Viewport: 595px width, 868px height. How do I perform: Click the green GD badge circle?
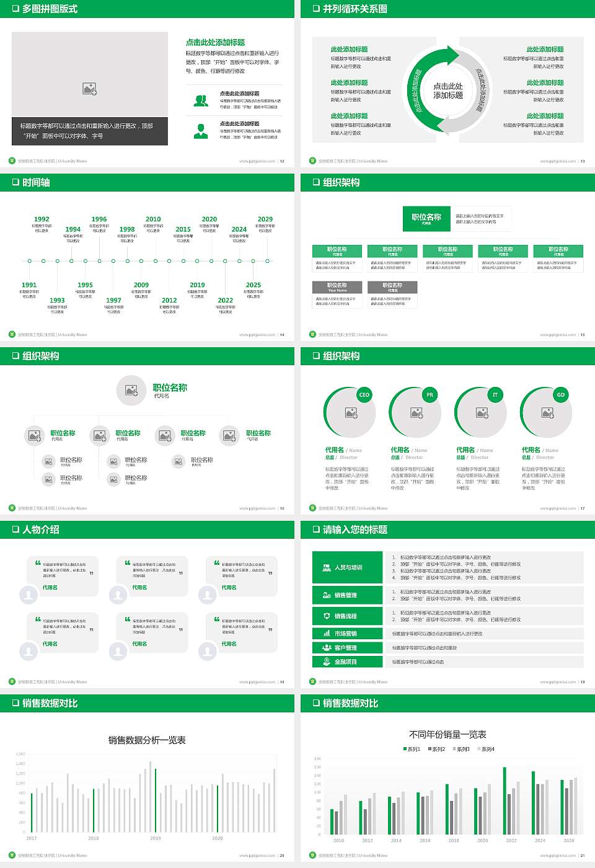pos(561,395)
